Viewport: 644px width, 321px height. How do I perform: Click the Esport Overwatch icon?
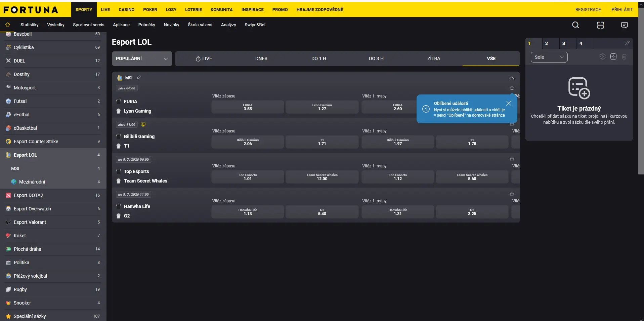(x=8, y=209)
